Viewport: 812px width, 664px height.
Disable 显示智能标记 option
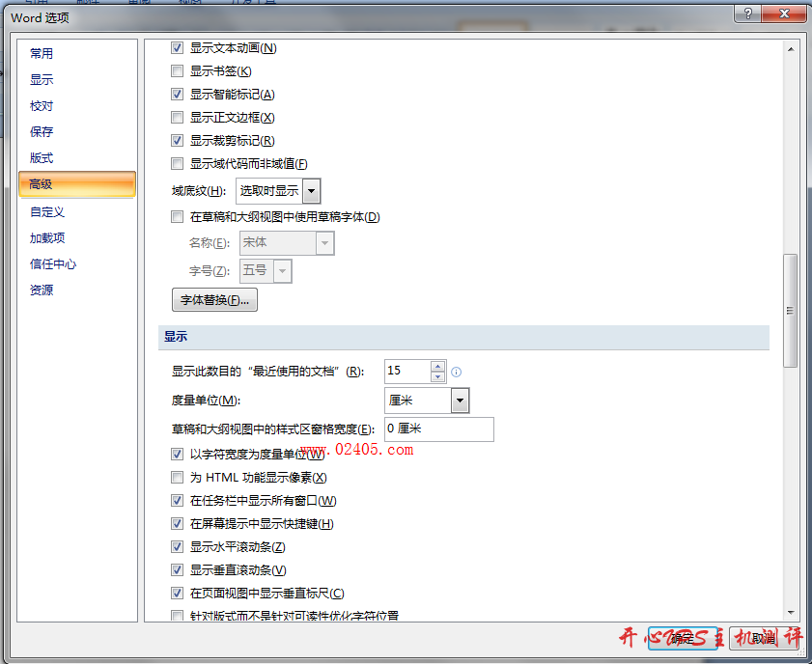click(x=177, y=94)
